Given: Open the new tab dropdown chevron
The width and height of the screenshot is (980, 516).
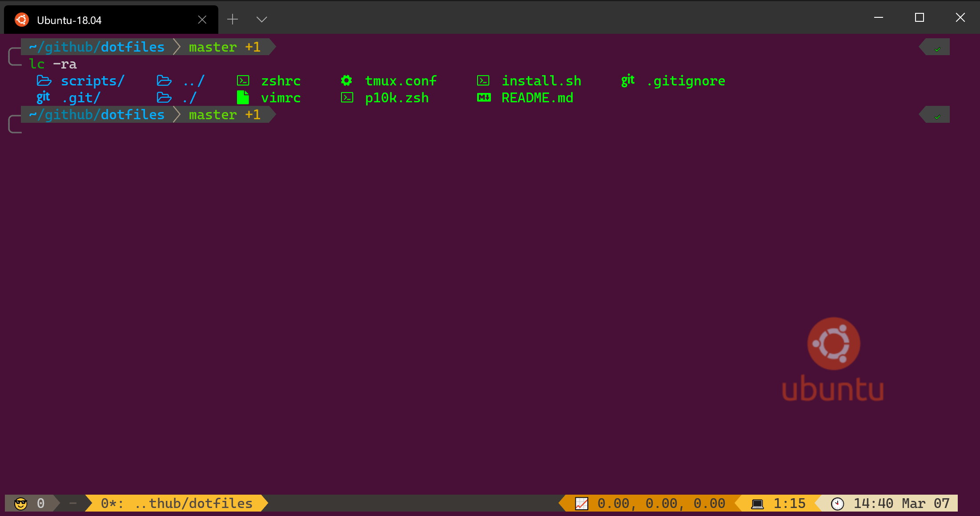Looking at the screenshot, I should tap(261, 20).
